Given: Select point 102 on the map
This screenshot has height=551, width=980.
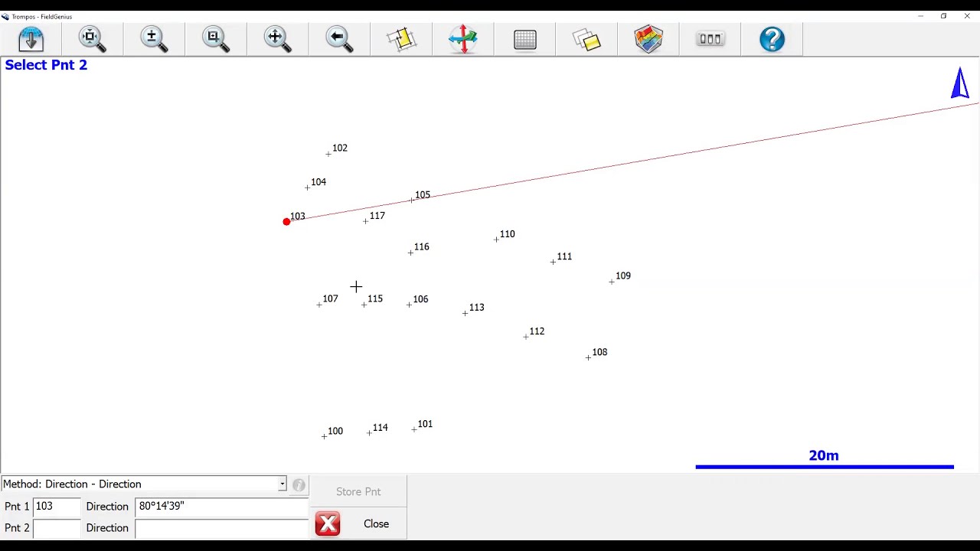Looking at the screenshot, I should tap(328, 154).
